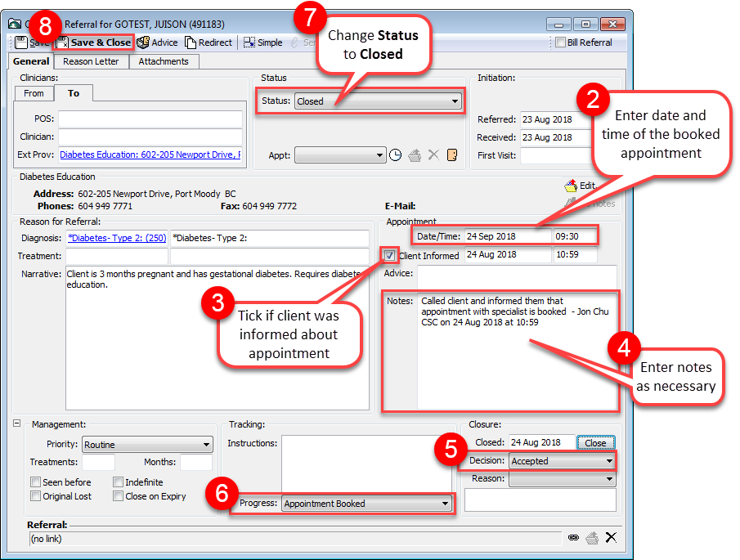Open the Priority dropdown set to Routine
This screenshot has width=740, height=560.
(146, 445)
